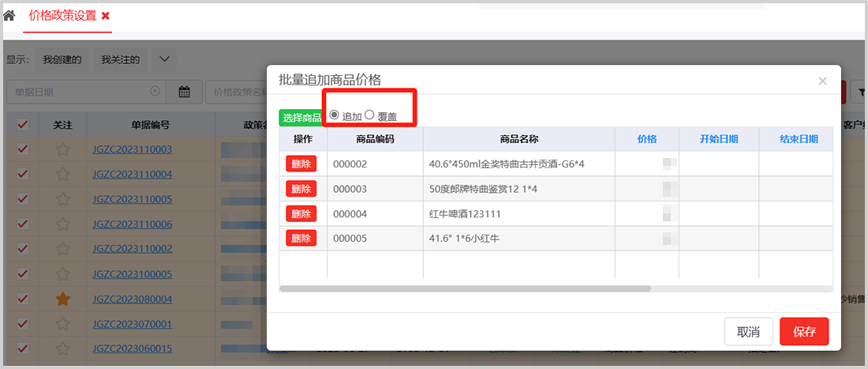Switch to the 价格政策设置 tab
Screen dimensions: 868x369
62,16
